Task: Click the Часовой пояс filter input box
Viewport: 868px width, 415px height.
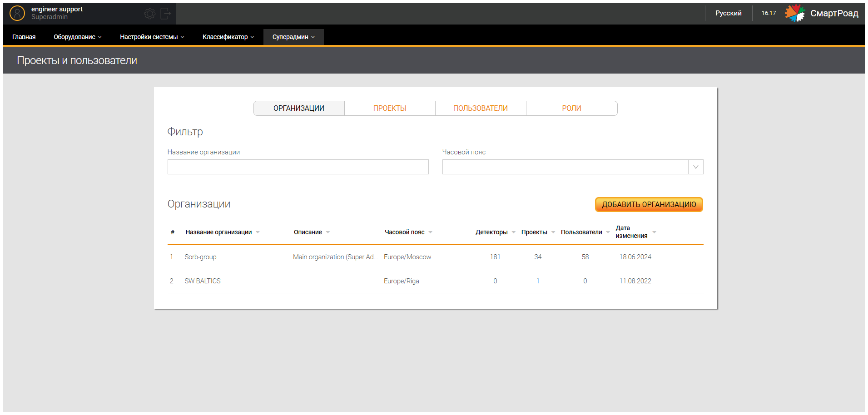Action: [565, 167]
